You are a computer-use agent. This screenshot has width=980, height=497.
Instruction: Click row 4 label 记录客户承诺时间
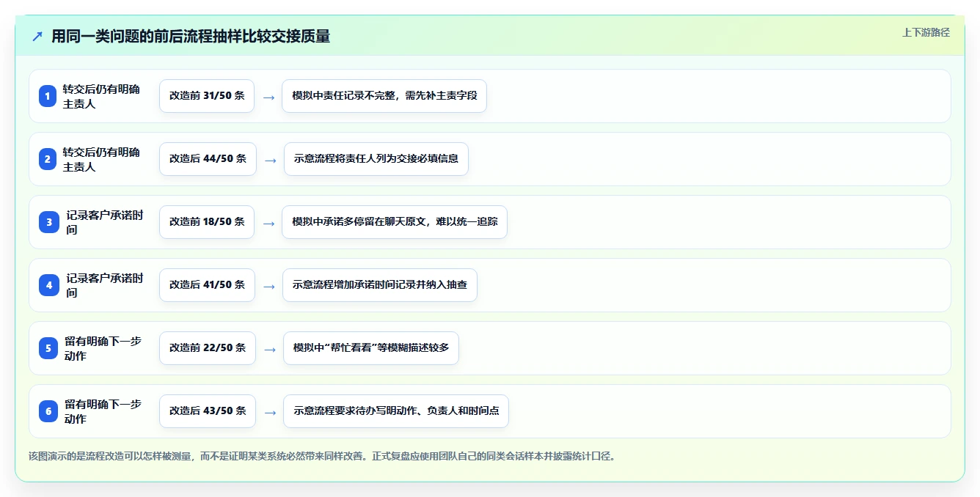pos(105,285)
